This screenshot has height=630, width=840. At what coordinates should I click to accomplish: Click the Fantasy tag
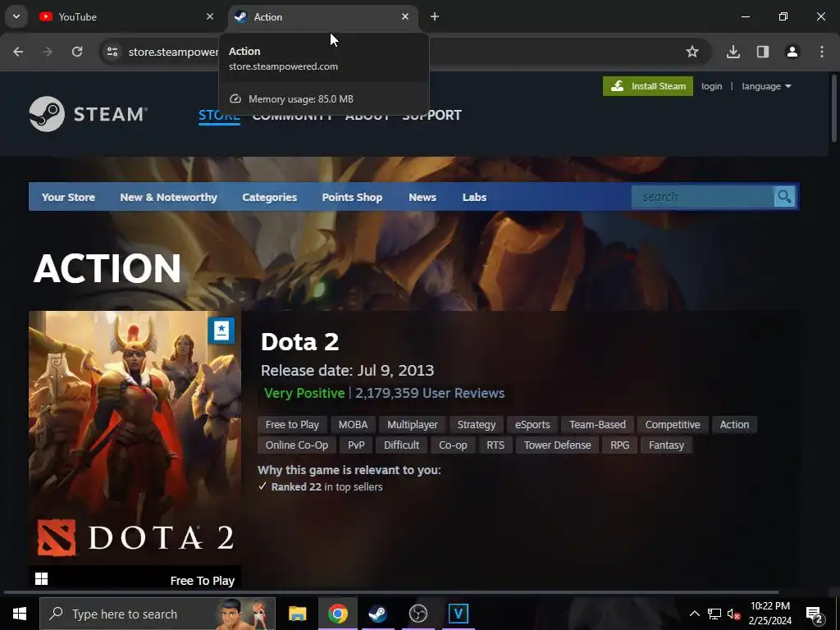pyautogui.click(x=666, y=445)
